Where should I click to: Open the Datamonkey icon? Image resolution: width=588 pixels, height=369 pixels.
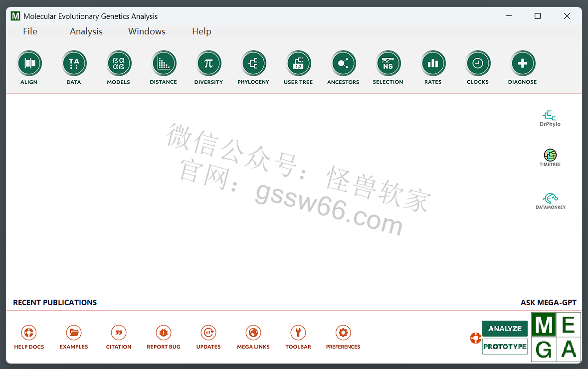(x=551, y=201)
